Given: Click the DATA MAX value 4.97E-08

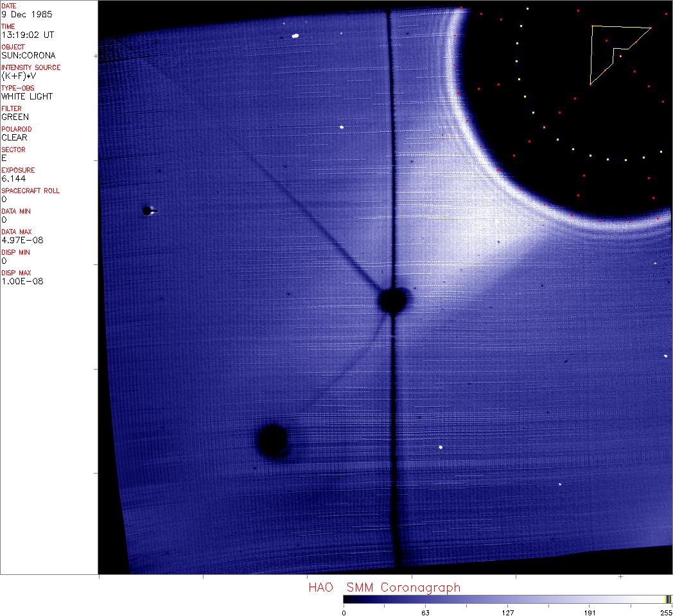Looking at the screenshot, I should (22, 240).
